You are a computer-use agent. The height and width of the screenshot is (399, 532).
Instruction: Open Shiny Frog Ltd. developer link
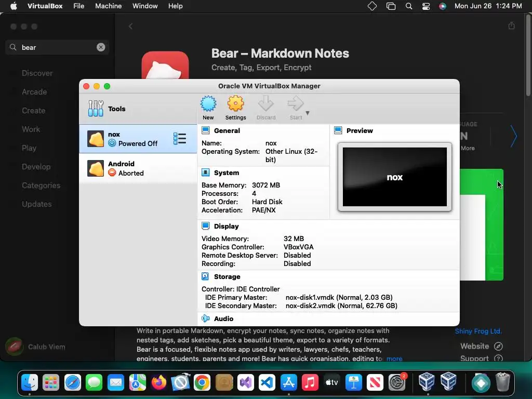(478, 331)
